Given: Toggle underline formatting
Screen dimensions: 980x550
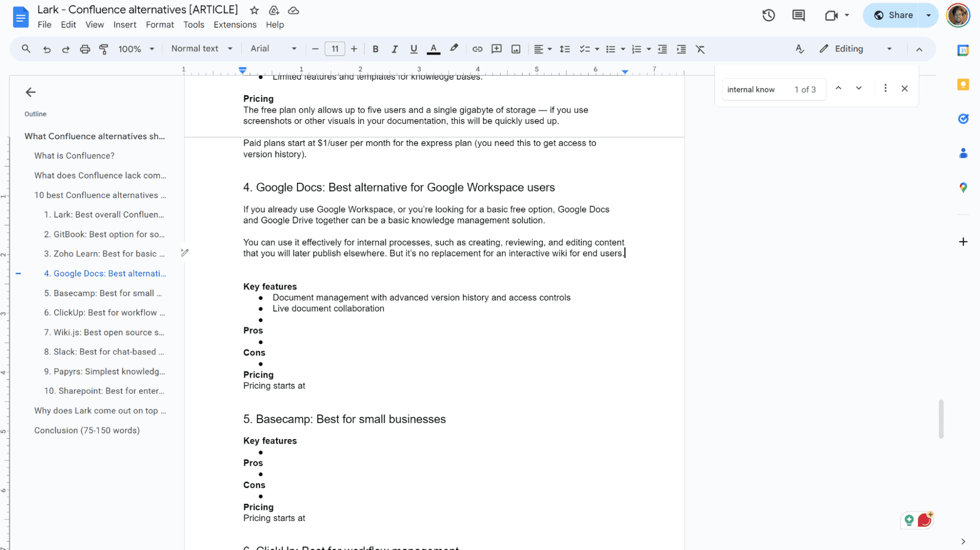Looking at the screenshot, I should 413,49.
